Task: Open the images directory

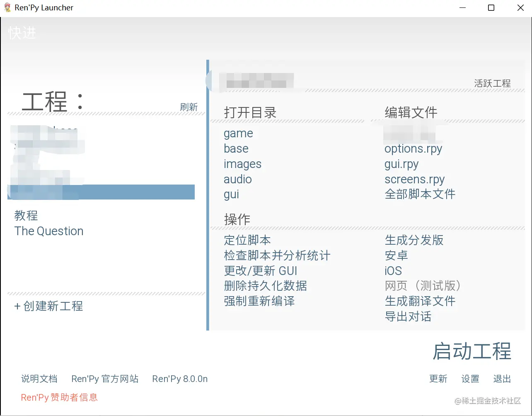Action: [242, 164]
